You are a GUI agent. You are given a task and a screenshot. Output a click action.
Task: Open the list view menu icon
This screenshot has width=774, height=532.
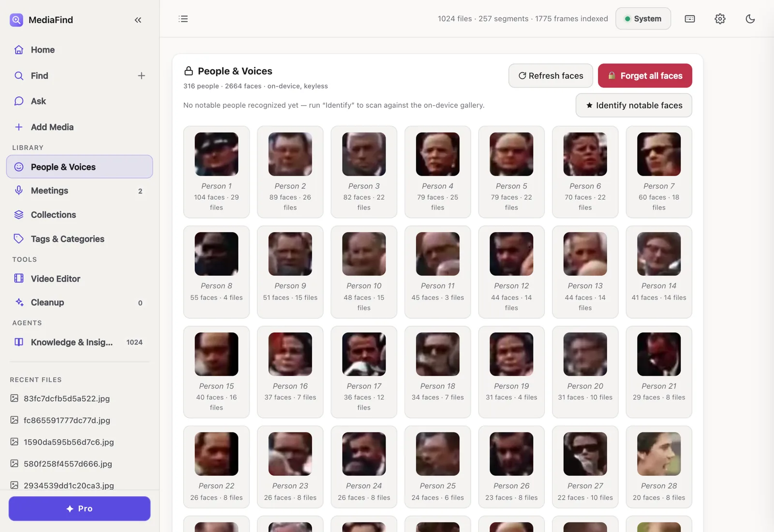[x=183, y=19]
